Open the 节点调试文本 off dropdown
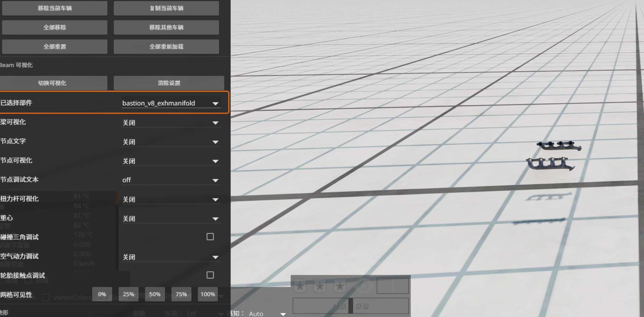The width and height of the screenshot is (644, 317). pos(171,180)
